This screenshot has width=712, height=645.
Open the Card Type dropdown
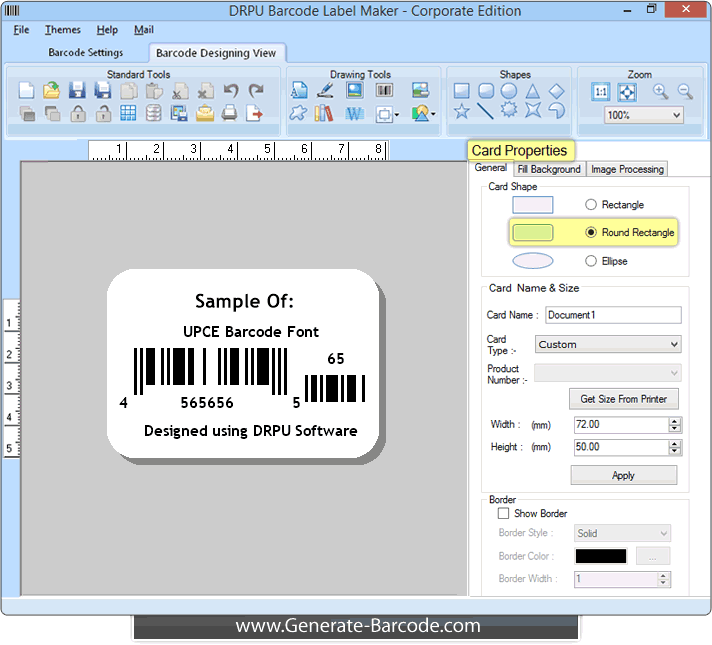608,344
